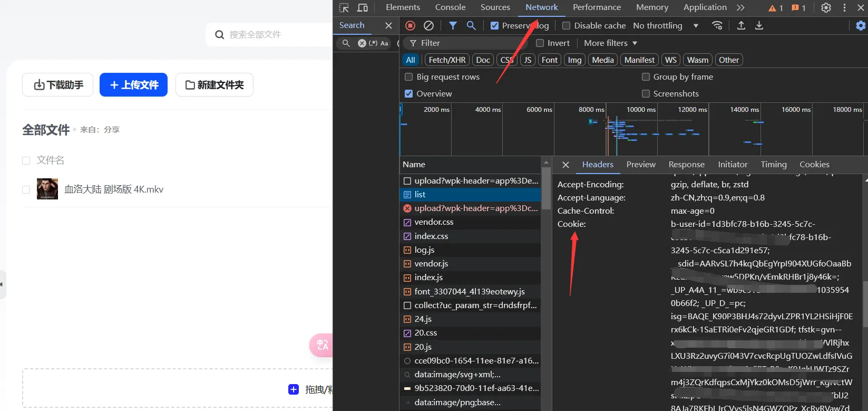
Task: Uncheck the Overview checkbox
Action: click(x=408, y=93)
